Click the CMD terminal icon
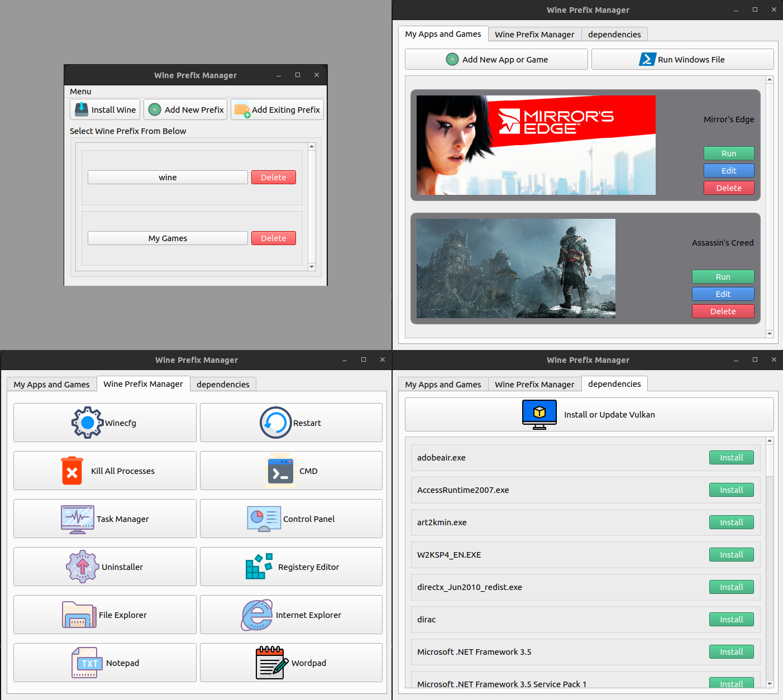Viewport: 783px width, 700px height. [x=280, y=471]
